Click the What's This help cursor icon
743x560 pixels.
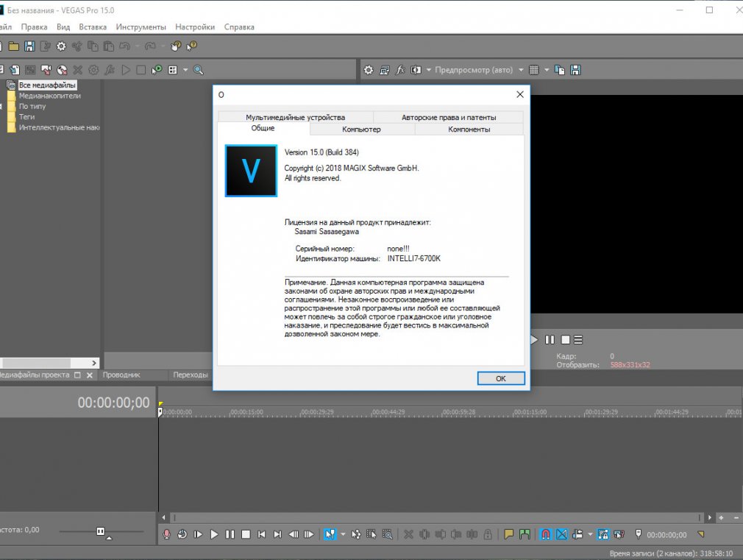pyautogui.click(x=192, y=46)
